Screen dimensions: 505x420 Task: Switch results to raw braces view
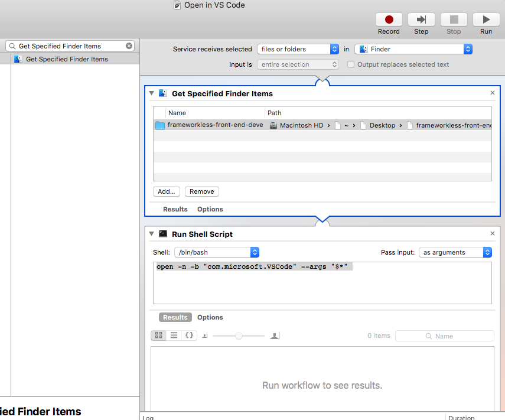coord(190,336)
